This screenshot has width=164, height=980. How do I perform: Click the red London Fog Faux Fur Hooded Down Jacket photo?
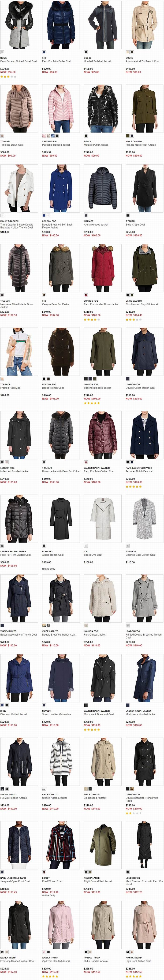point(103,268)
